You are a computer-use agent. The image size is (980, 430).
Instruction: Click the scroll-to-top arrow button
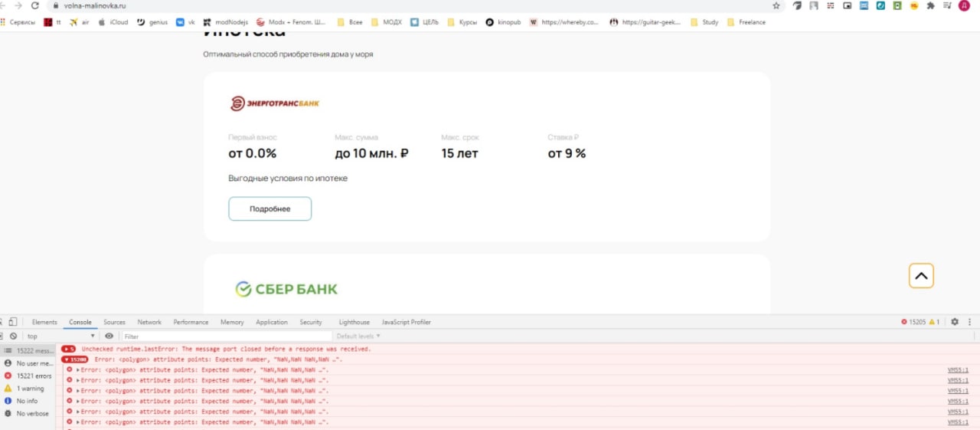[921, 276]
